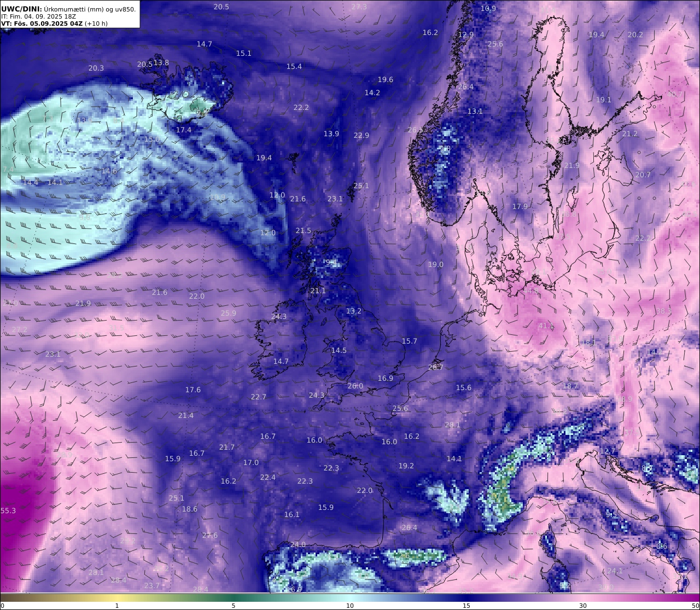
Task: Click the map value '22.9'
Action: tap(361, 136)
